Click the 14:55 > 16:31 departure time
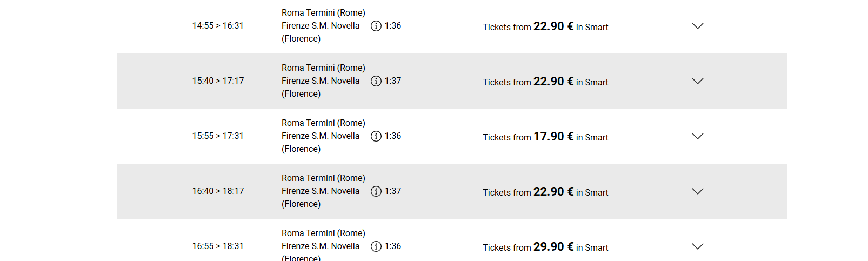 click(x=218, y=26)
